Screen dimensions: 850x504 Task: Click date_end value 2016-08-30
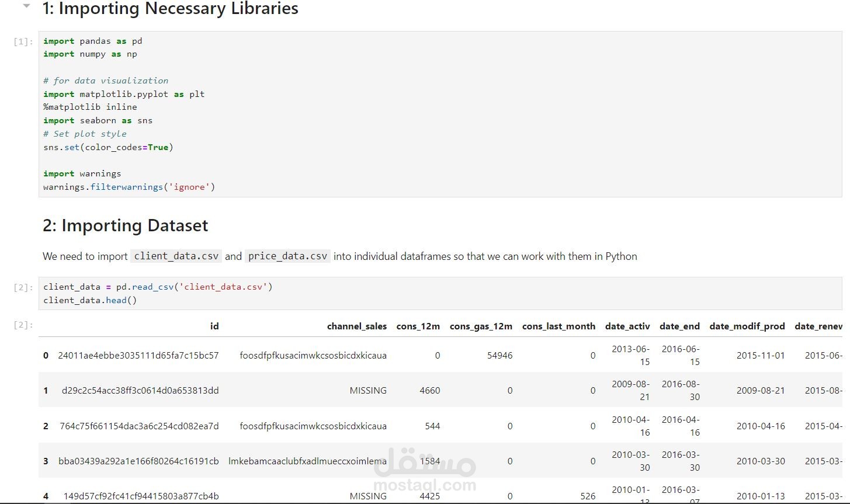[x=681, y=390]
